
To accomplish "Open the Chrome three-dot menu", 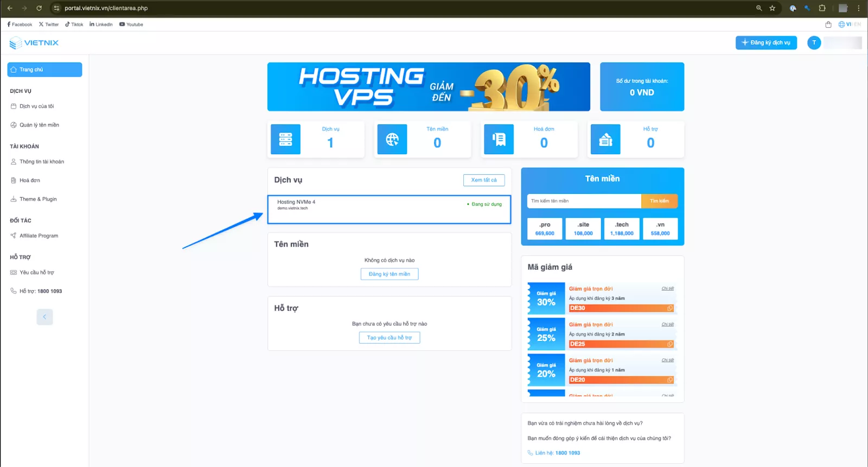I will [x=859, y=8].
